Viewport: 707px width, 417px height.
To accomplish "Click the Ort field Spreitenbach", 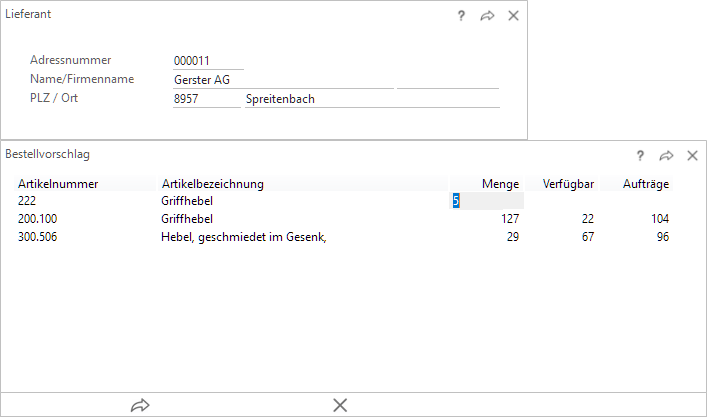I will pos(370,99).
